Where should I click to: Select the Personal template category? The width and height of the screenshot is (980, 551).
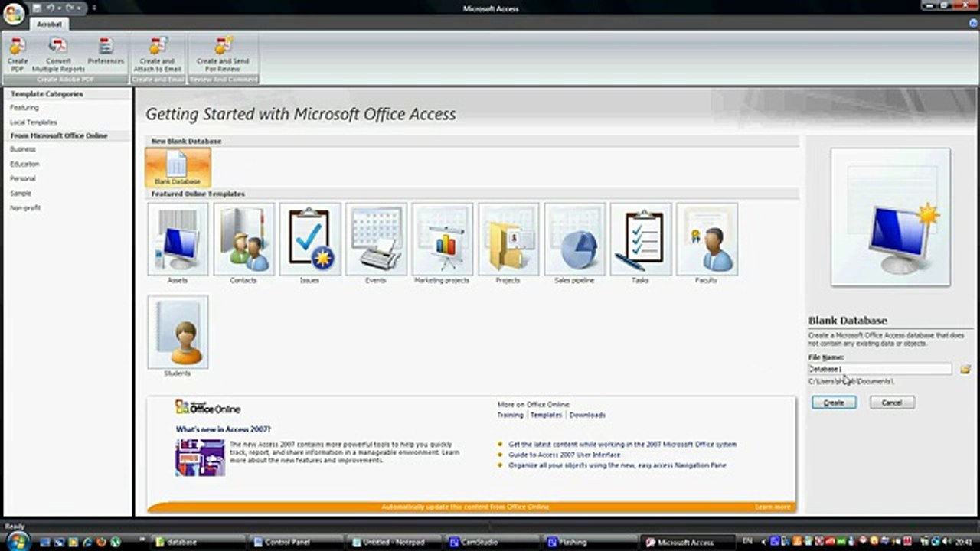[23, 179]
